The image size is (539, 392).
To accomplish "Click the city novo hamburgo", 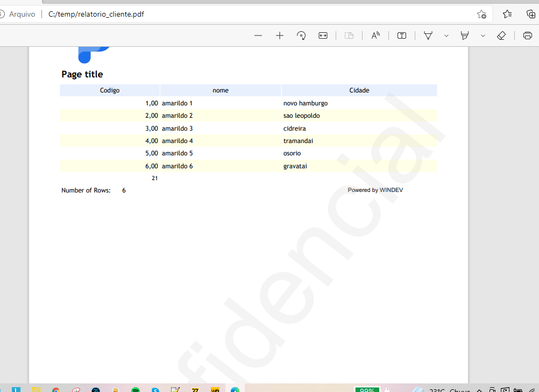I will pos(305,103).
